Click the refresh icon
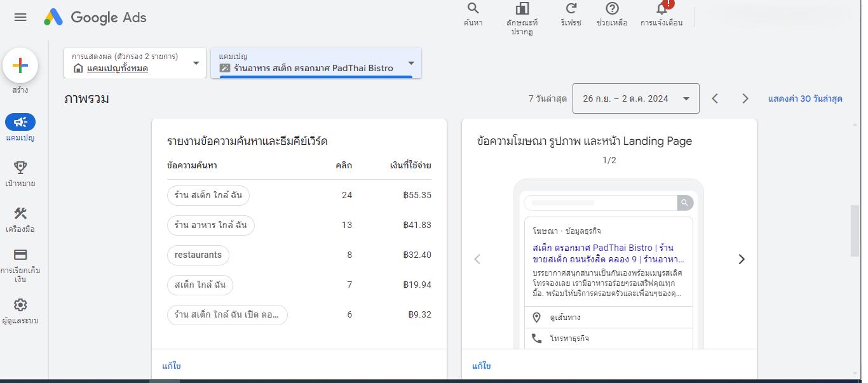 (x=571, y=9)
